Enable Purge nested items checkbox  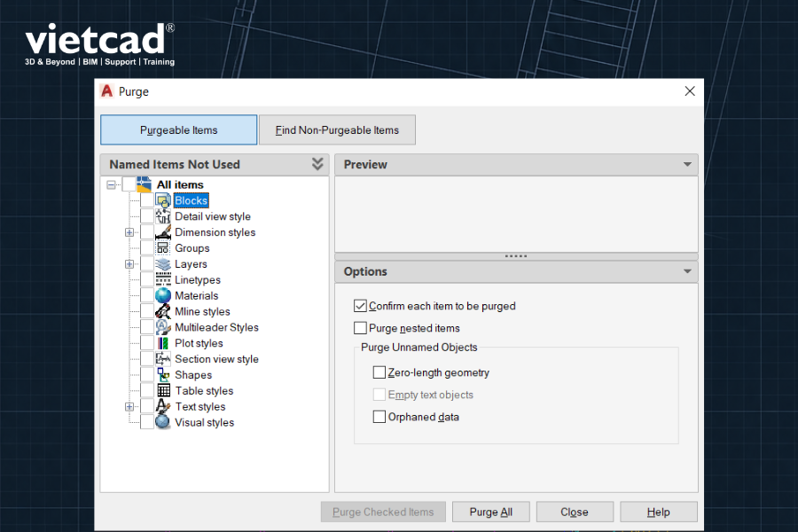point(360,328)
